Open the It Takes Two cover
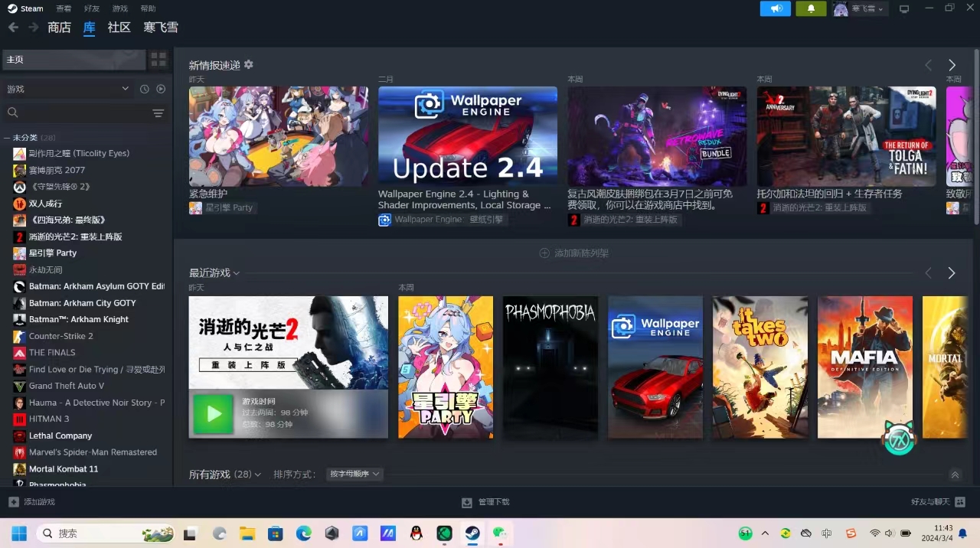 (x=760, y=367)
